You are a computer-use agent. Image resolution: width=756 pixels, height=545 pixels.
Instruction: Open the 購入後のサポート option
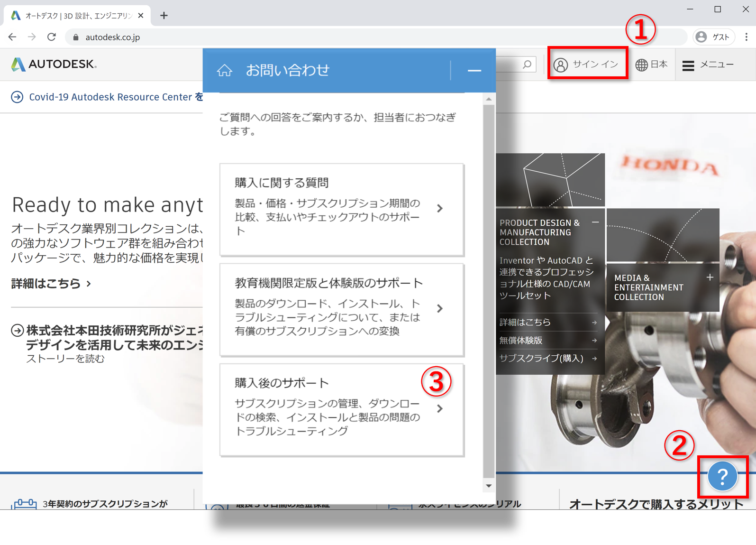click(342, 409)
